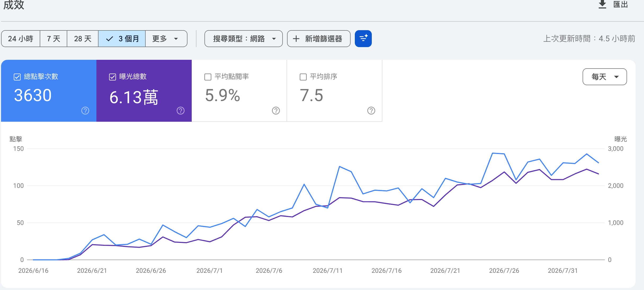Click the 3630 clicks value
Screen dimensions: 644x290
[x=33, y=95]
